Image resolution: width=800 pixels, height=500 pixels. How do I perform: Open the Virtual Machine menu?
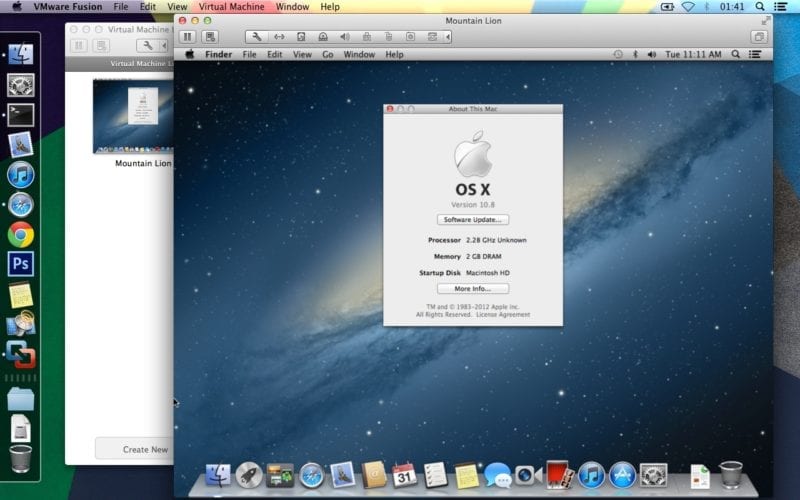click(x=232, y=7)
